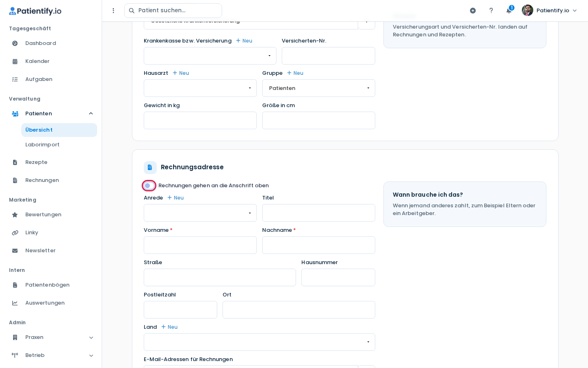Click the help question mark icon
This screenshot has width=588, height=368.
[x=491, y=11]
